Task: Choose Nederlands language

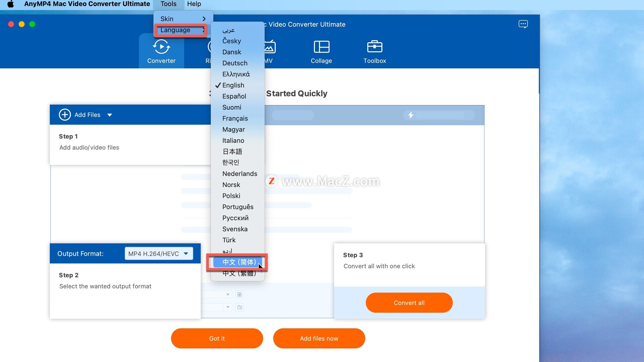Action: tap(237, 174)
